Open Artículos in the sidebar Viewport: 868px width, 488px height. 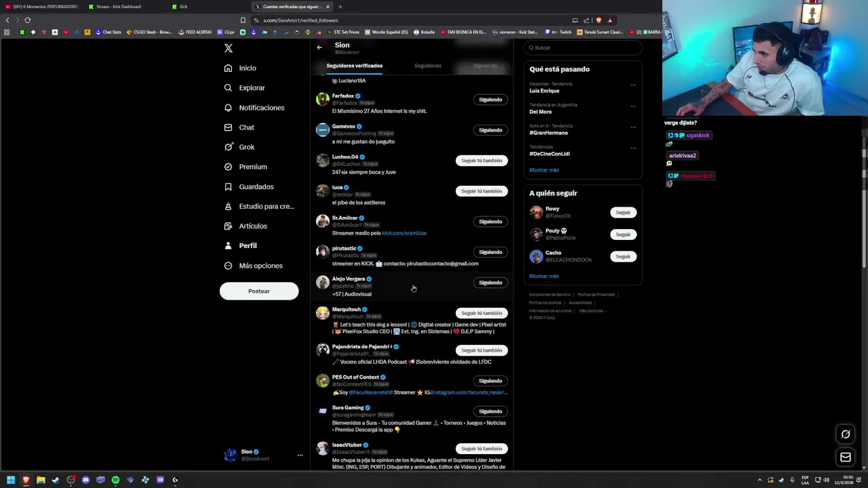245,226
